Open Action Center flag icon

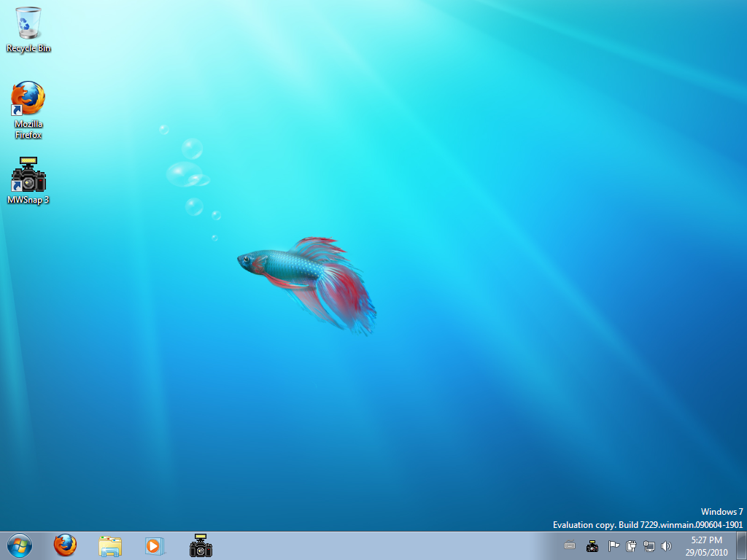pyautogui.click(x=614, y=545)
